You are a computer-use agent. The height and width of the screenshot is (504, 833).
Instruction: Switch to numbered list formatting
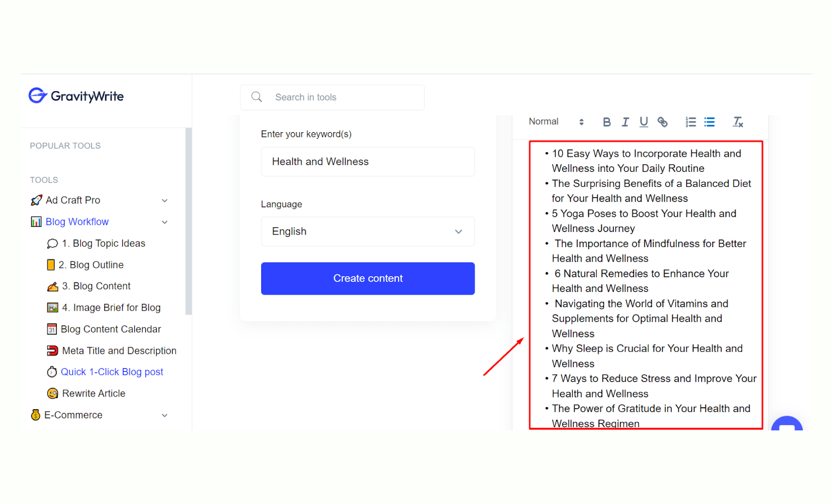(691, 122)
